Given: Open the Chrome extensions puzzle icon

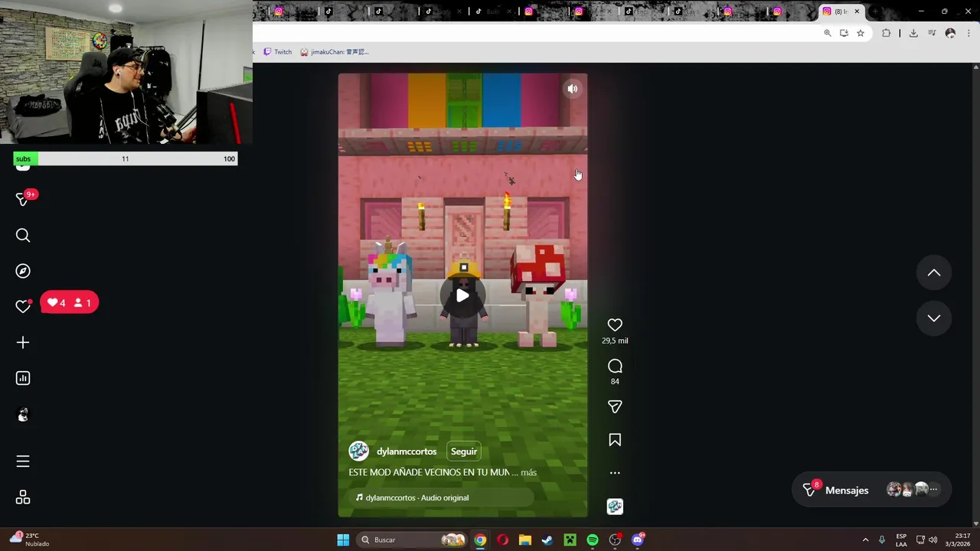Looking at the screenshot, I should (x=887, y=34).
